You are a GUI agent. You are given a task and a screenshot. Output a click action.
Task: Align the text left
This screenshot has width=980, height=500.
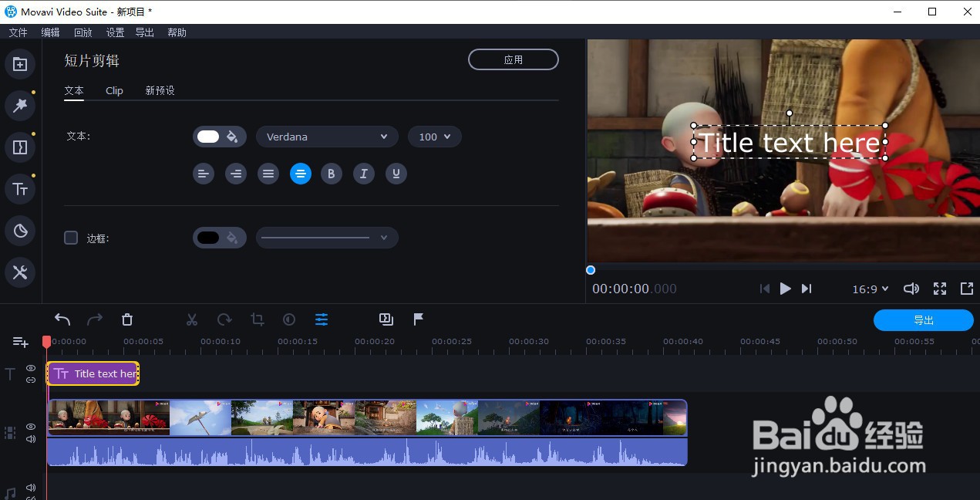[x=204, y=174]
